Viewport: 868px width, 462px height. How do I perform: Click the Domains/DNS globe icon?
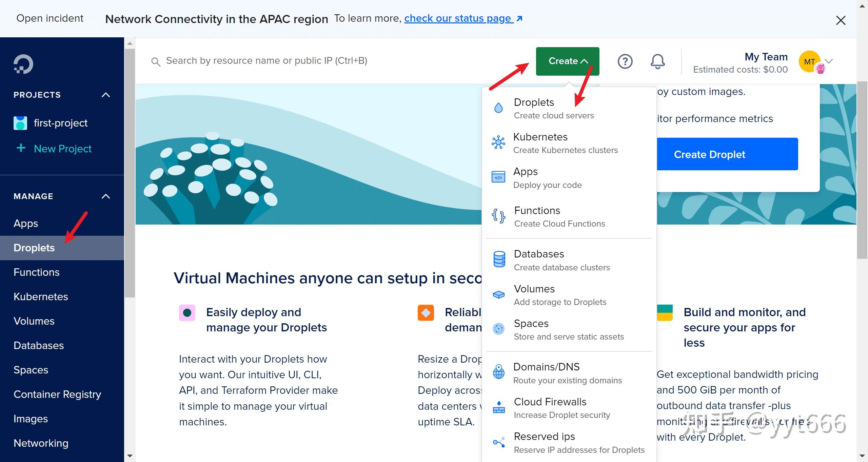[x=498, y=372]
